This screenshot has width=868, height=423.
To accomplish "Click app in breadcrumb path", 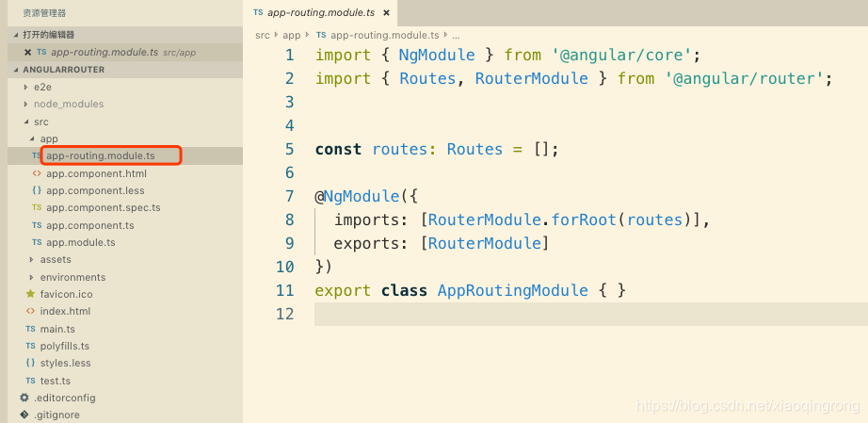I will pos(292,35).
